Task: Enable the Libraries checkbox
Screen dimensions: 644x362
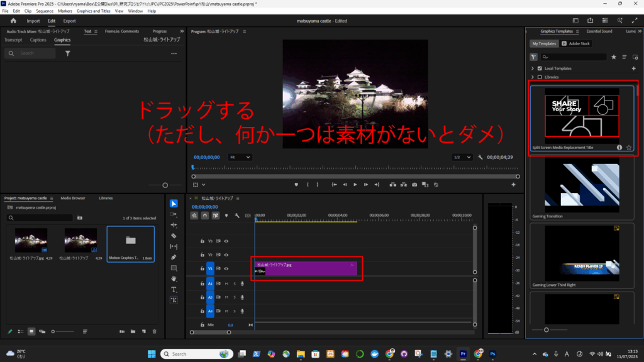Action: (x=540, y=77)
